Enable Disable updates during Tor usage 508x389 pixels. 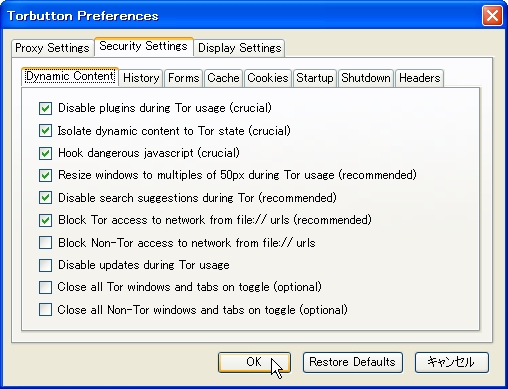click(45, 265)
